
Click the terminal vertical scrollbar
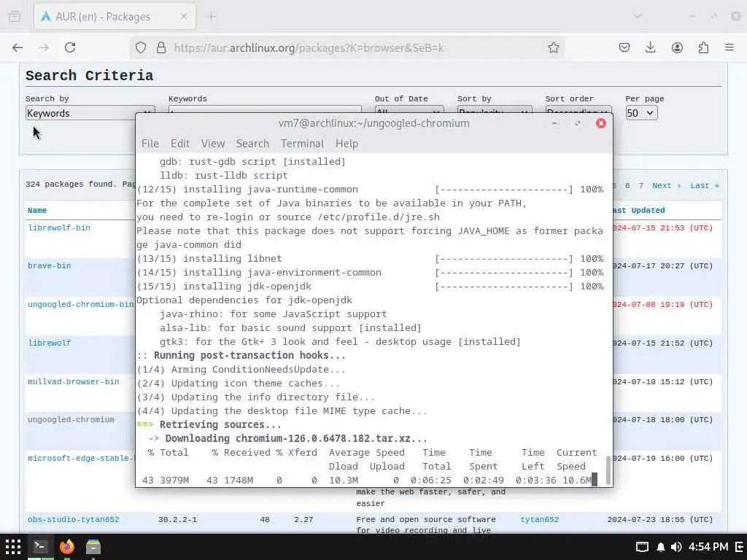pyautogui.click(x=608, y=470)
